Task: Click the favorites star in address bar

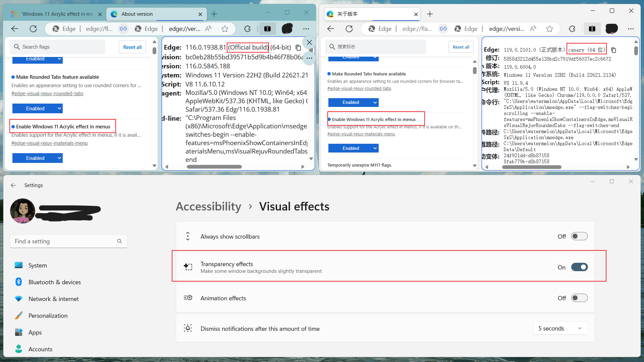Action: [x=225, y=29]
